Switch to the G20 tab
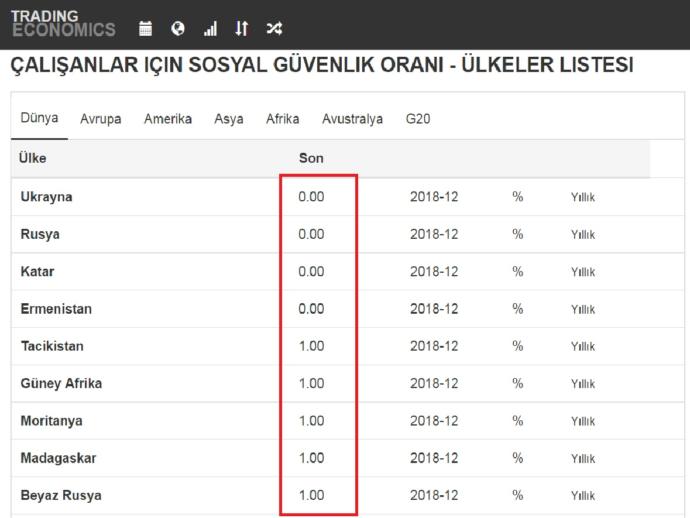Viewport: 690px width, 518px height. tap(418, 119)
